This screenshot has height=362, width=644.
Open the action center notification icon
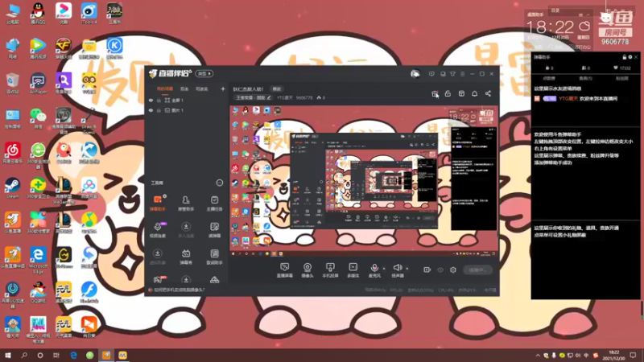[x=633, y=355]
